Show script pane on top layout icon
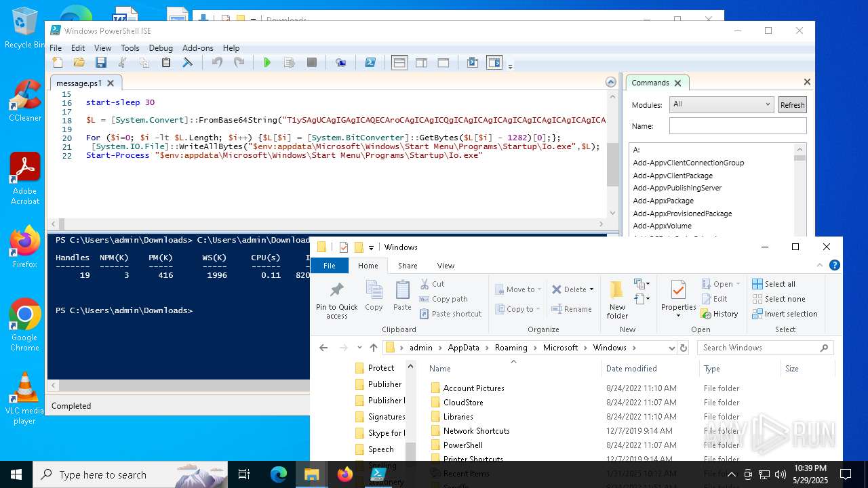 tap(399, 62)
